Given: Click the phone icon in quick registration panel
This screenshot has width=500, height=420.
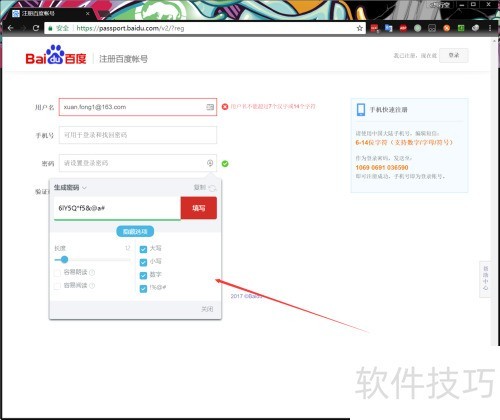Looking at the screenshot, I should [361, 110].
